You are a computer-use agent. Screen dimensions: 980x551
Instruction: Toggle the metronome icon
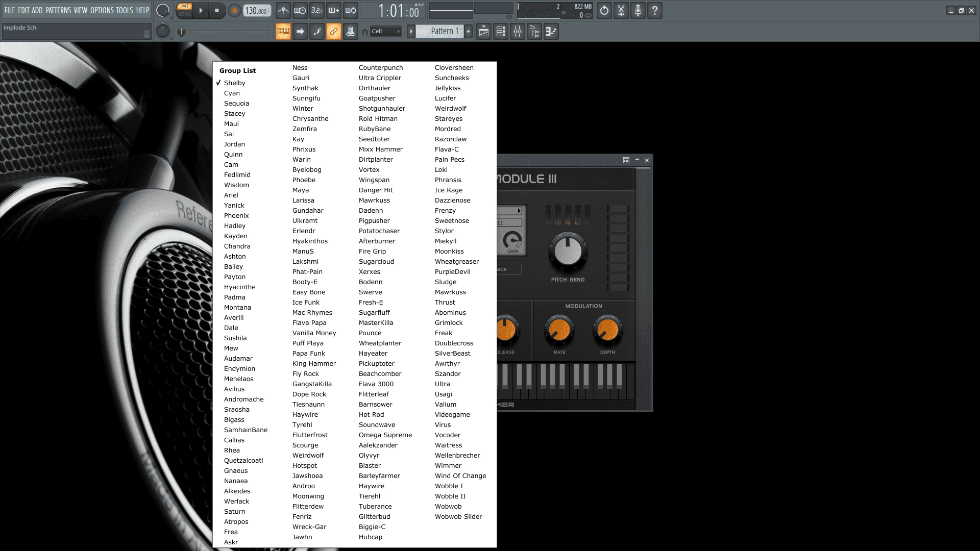click(x=283, y=10)
